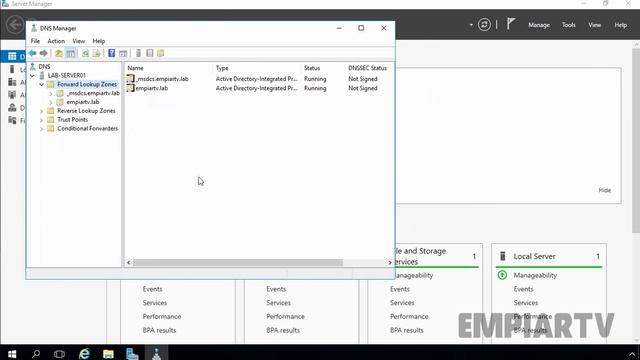Open taskbar Search
640x360 pixels.
pos(36,353)
